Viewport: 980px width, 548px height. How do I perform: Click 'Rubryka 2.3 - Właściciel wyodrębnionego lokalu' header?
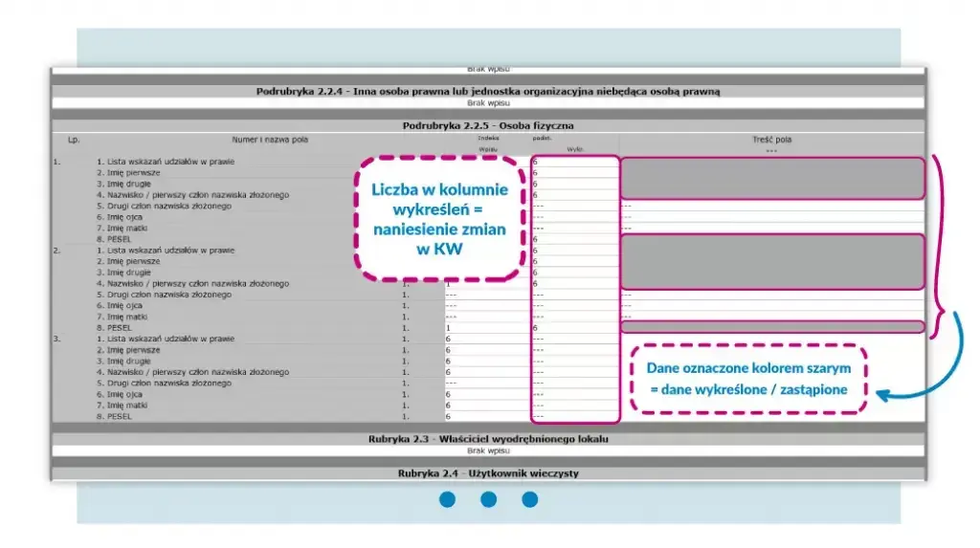(488, 439)
